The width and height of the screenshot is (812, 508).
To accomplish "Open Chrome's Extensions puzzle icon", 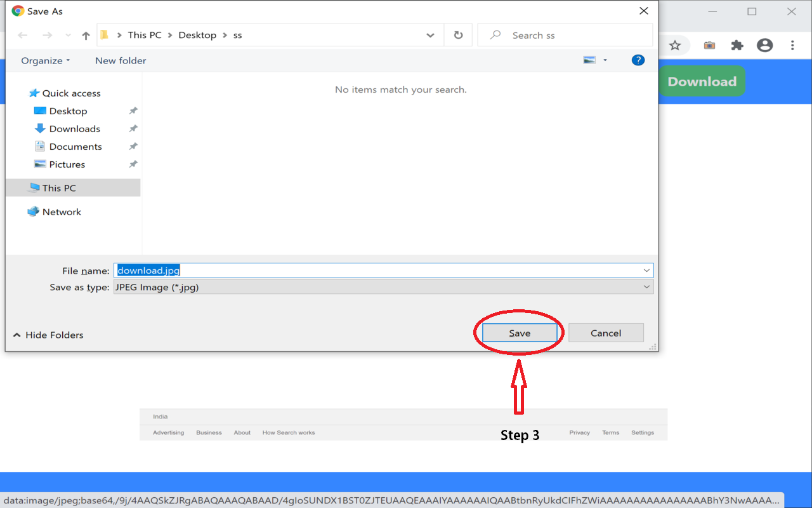I will click(737, 45).
